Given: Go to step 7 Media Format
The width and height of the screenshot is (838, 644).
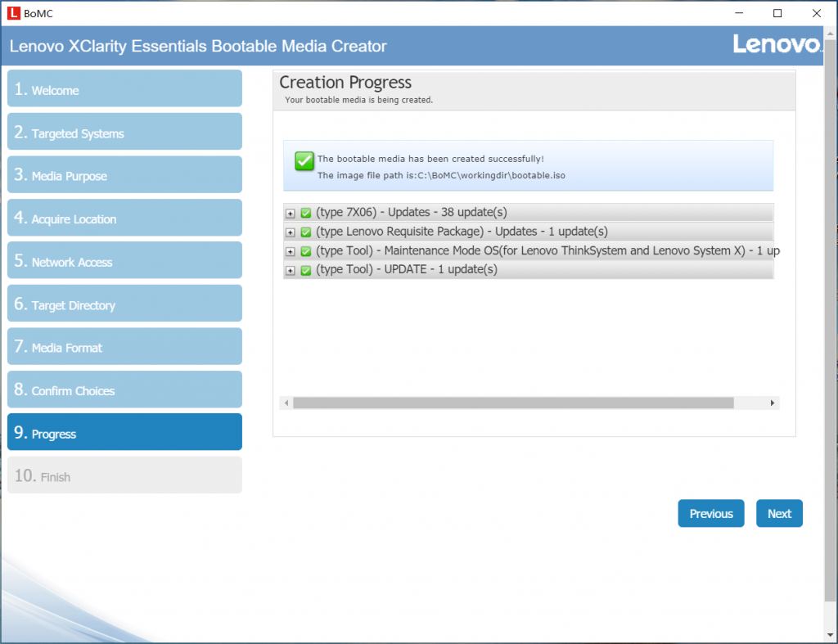Looking at the screenshot, I should (124, 346).
